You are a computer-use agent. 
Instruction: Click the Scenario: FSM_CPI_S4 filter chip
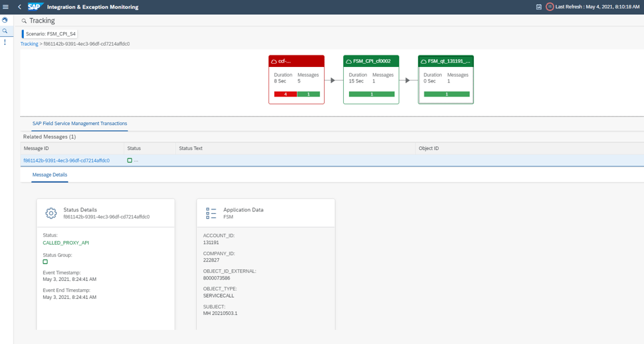(x=50, y=33)
